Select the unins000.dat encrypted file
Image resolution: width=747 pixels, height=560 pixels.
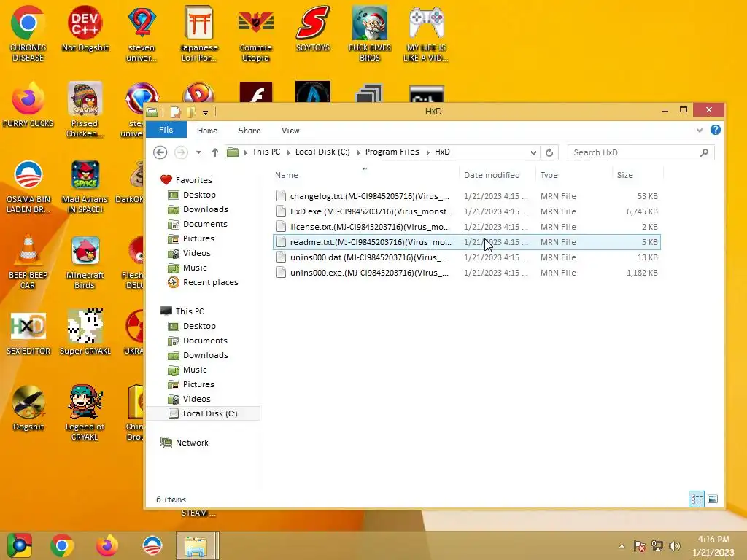pos(467,257)
